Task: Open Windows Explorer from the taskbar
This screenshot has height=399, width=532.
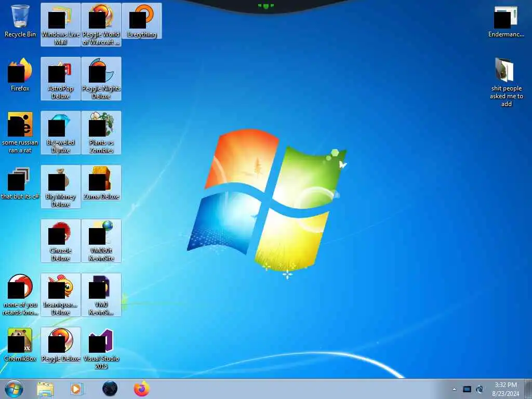Action: pyautogui.click(x=46, y=389)
